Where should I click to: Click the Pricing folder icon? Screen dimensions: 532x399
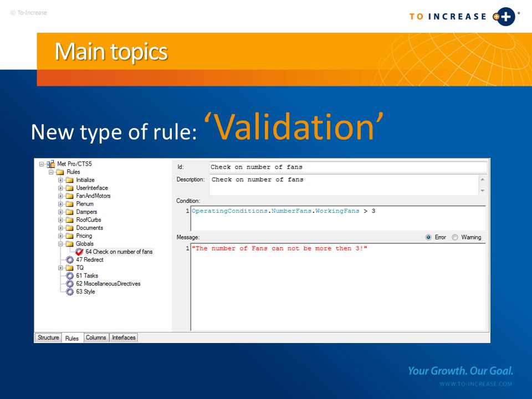[x=70, y=236]
